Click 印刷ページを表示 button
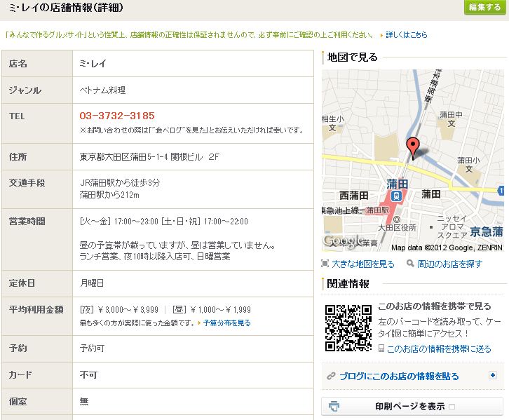Image resolution: width=509 pixels, height=420 pixels. click(410, 406)
